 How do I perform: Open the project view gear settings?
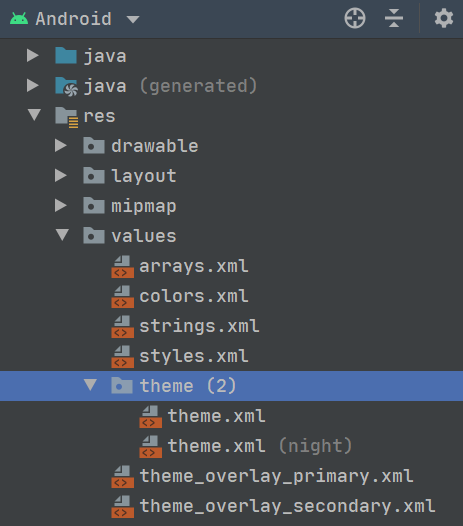pos(444,18)
